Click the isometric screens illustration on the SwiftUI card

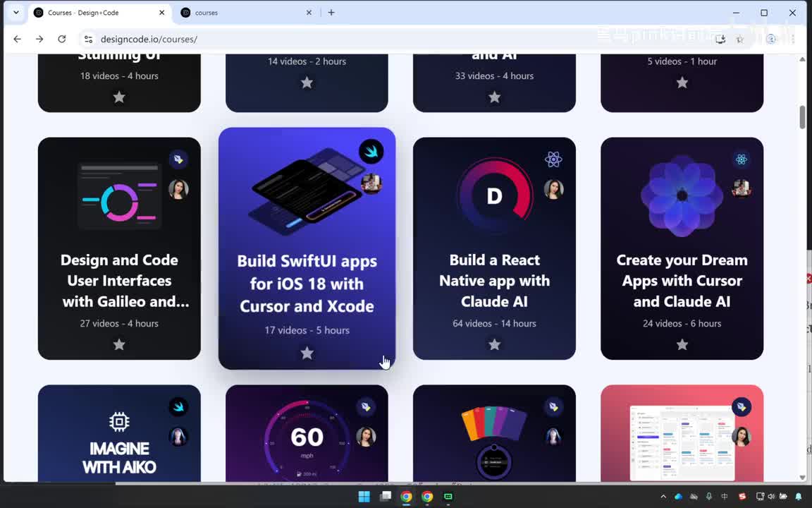pyautogui.click(x=307, y=190)
